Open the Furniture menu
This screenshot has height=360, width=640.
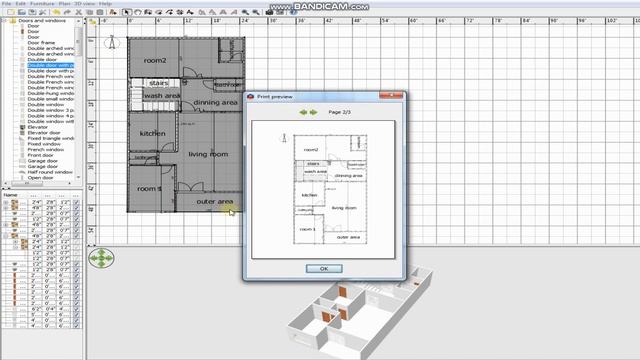(42, 4)
